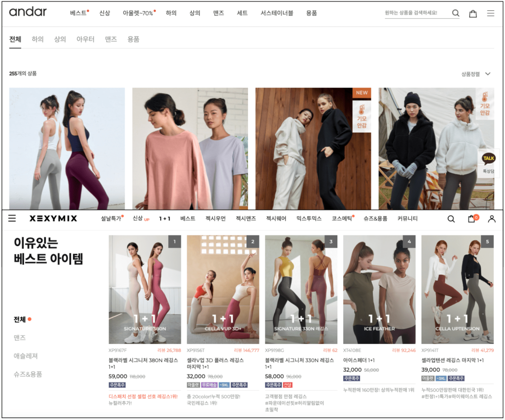Open rank 5 CELLA UPTENSION image
This screenshot has width=505, height=420.
(x=457, y=289)
